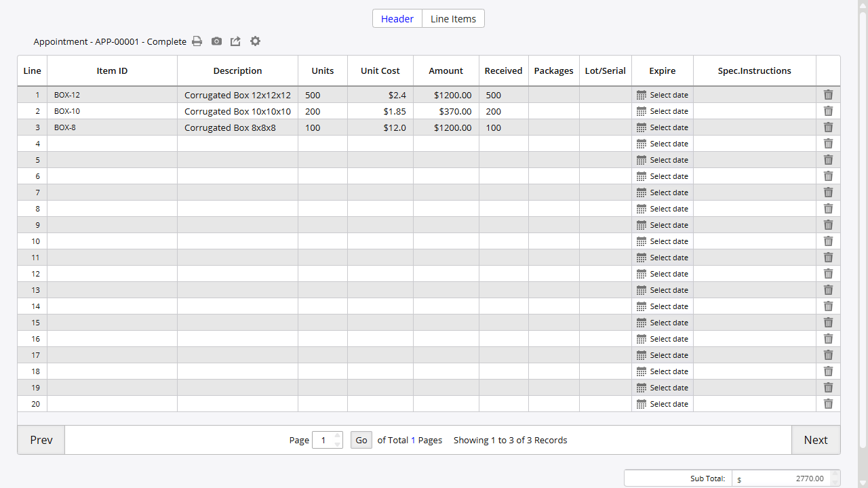Open Expire date picker for line 1
The height and width of the screenshot is (488, 868).
(x=662, y=95)
